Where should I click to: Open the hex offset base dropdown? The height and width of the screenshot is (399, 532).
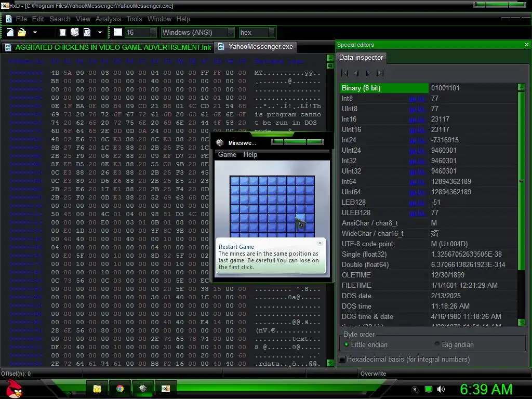pos(257,33)
